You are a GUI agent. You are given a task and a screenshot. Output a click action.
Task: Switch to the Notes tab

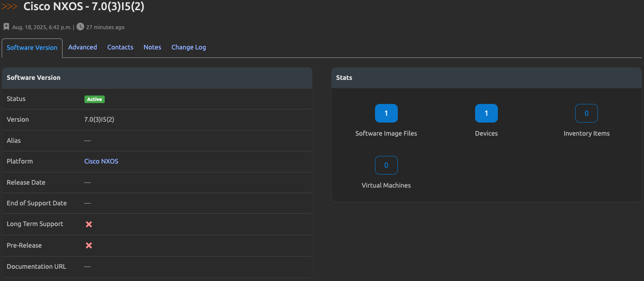[152, 47]
